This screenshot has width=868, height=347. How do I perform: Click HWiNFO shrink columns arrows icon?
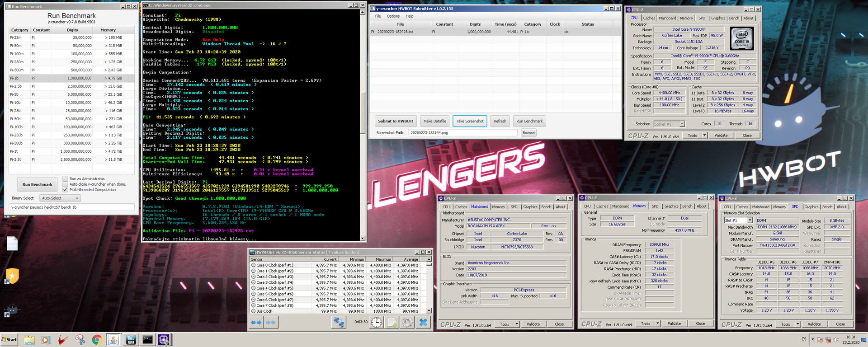[x=271, y=322]
